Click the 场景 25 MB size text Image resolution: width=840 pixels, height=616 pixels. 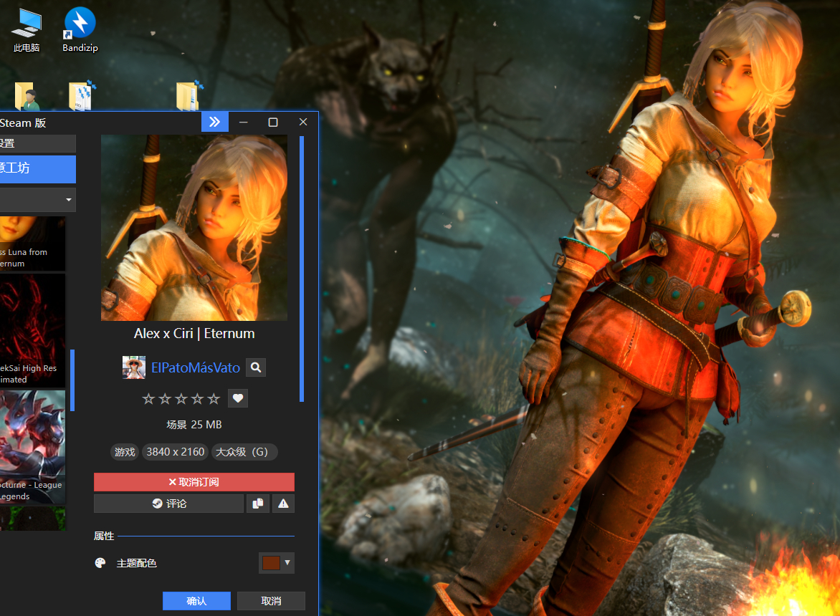click(194, 425)
